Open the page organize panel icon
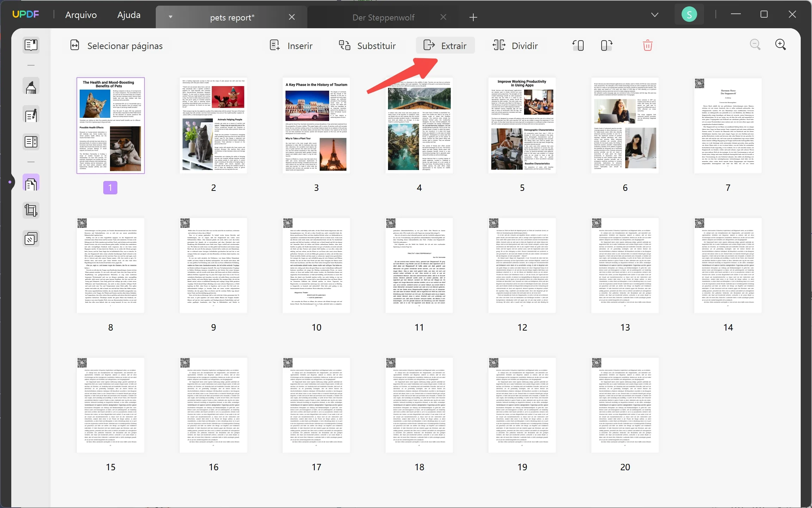This screenshot has width=812, height=508. (x=31, y=182)
